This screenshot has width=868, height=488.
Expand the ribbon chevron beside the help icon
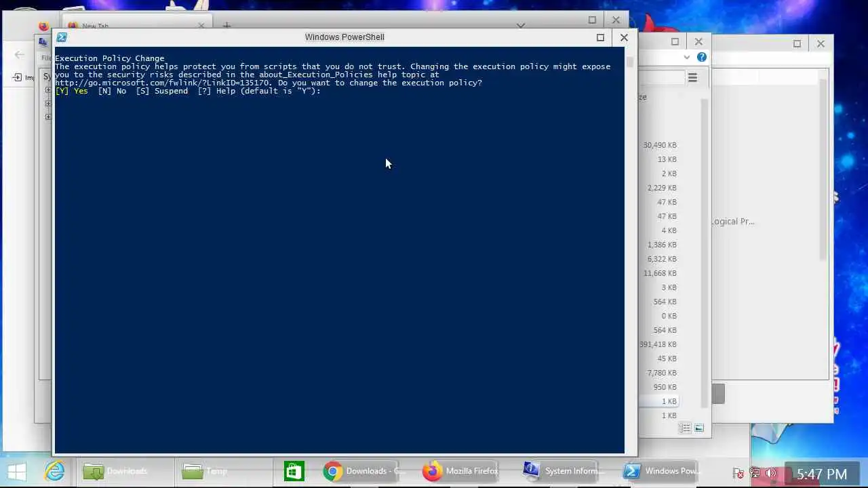(687, 58)
